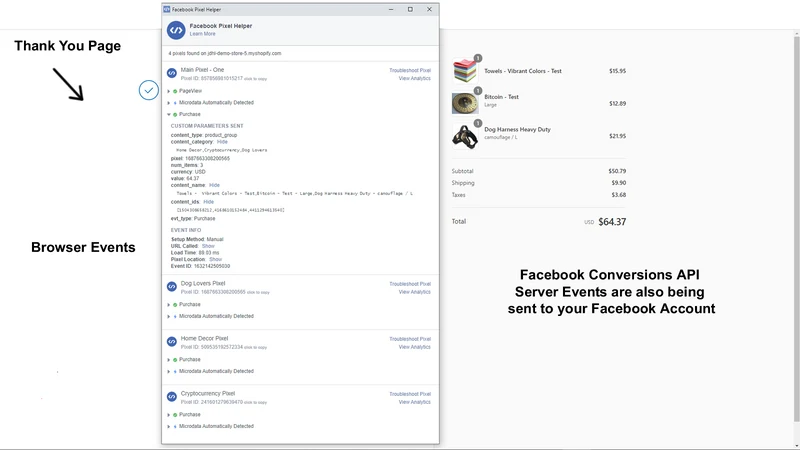Click the 'value: 64.37' parameter
Image resolution: width=800 pixels, height=450 pixels.
[185, 179]
